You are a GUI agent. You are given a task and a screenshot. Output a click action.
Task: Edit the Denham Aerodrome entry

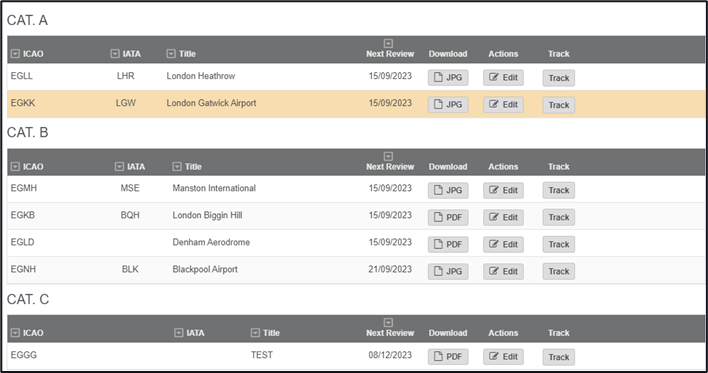503,244
